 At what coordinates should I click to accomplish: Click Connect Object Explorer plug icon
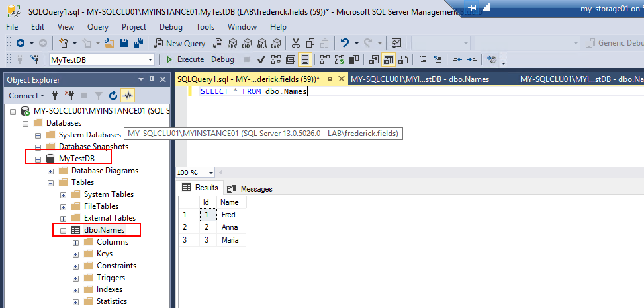pyautogui.click(x=55, y=96)
